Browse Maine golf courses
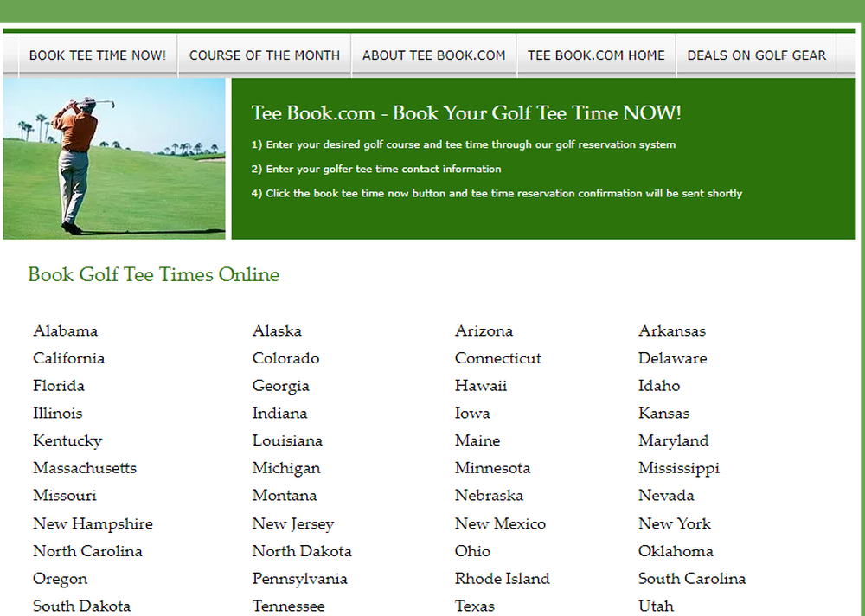This screenshot has width=865, height=616. [477, 440]
